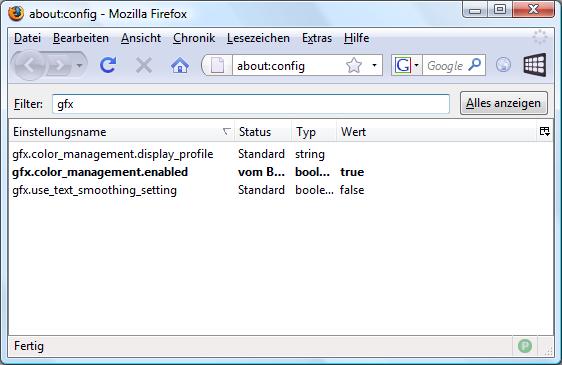Screen dimensions: 562x365
Task: Click the Windows grid toolbar icon
Action: pos(535,65)
